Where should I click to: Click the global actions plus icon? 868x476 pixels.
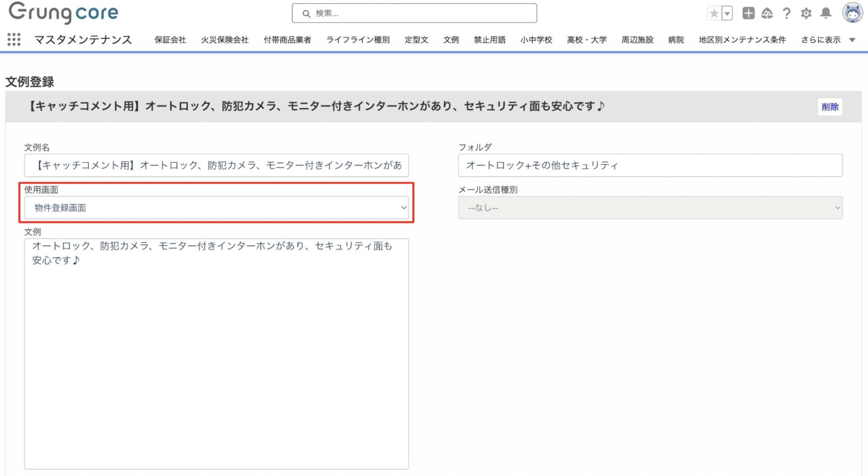click(x=748, y=14)
